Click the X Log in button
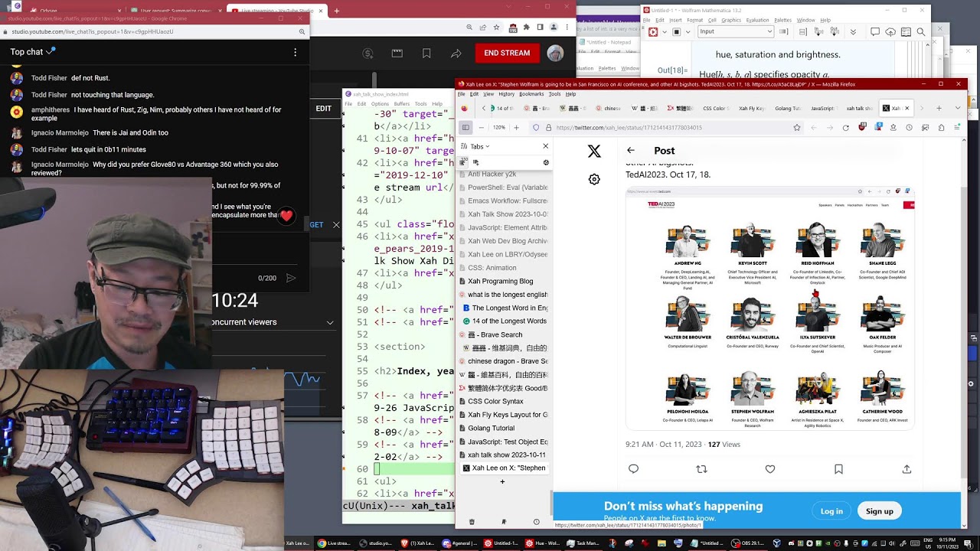 (x=831, y=511)
